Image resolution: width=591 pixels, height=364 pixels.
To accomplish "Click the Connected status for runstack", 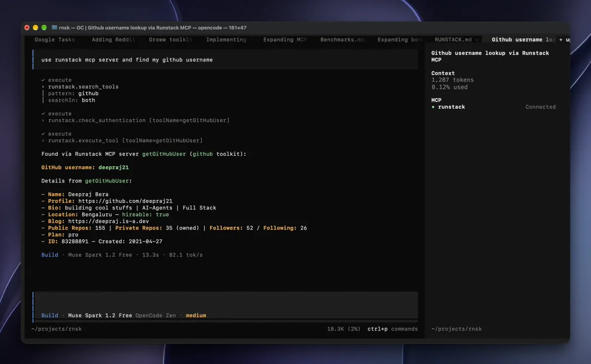I will (540, 107).
